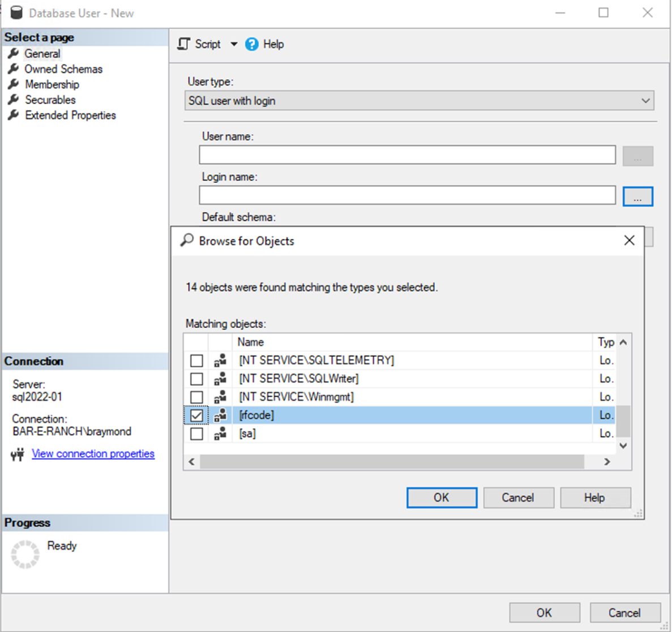The height and width of the screenshot is (632, 672).
Task: Click the wrench icon beside Extended Properties
Action: (14, 115)
